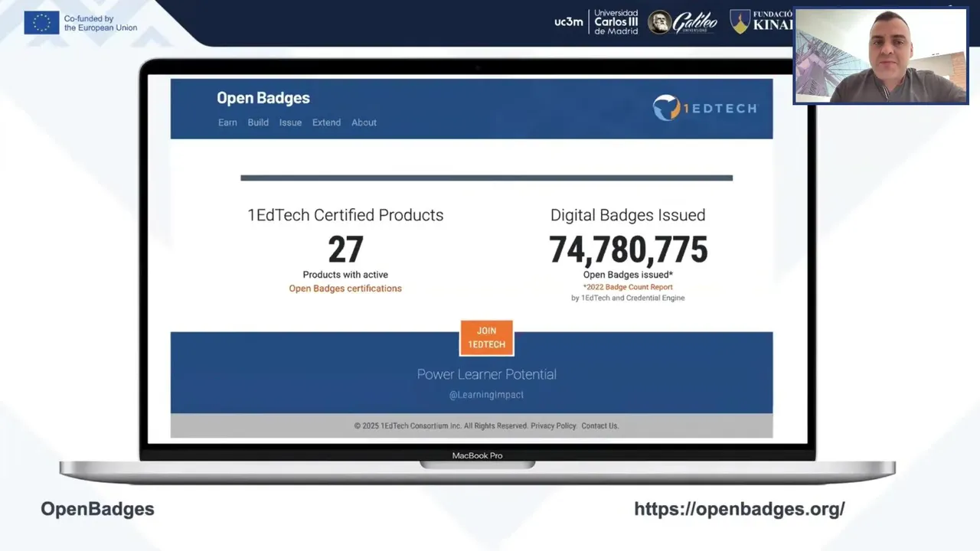Open the Extend menu item
The image size is (980, 551).
coord(326,122)
